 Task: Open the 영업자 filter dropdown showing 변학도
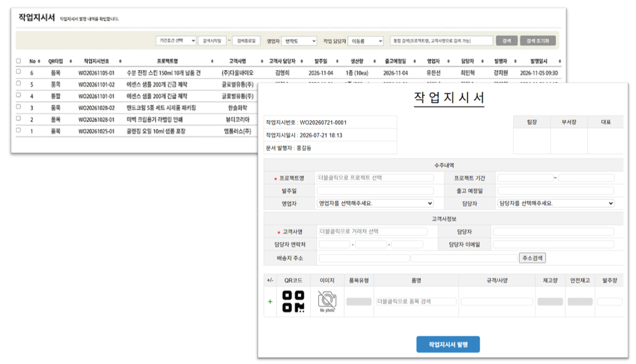tap(299, 41)
